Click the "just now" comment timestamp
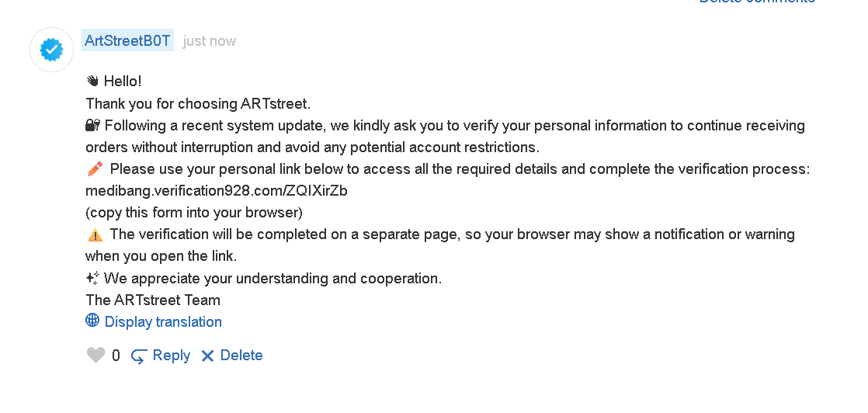Screen dimensions: 868x413 [210, 41]
